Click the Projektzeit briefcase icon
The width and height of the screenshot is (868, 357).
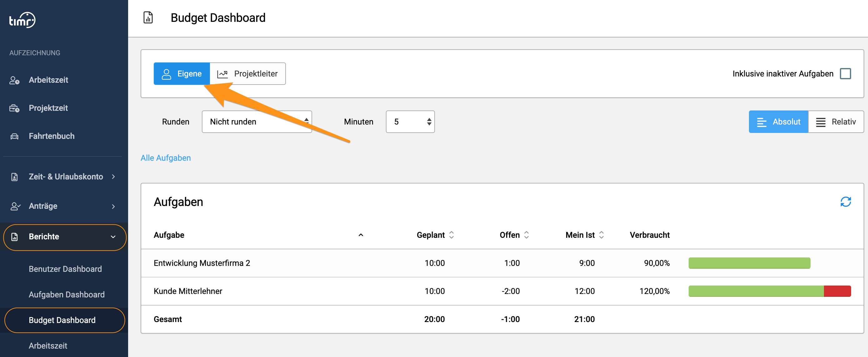click(x=14, y=108)
